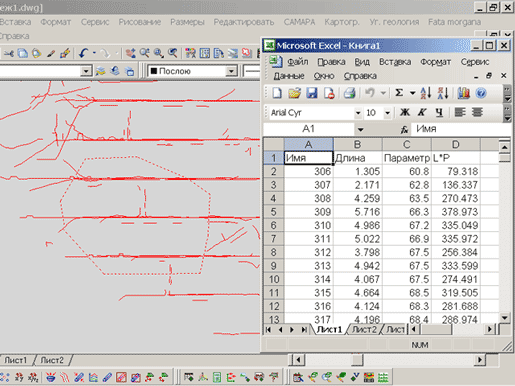Open the Рисование menu in AutoCAD
Image resolution: width=515 pixels, height=386 pixels.
[x=140, y=22]
